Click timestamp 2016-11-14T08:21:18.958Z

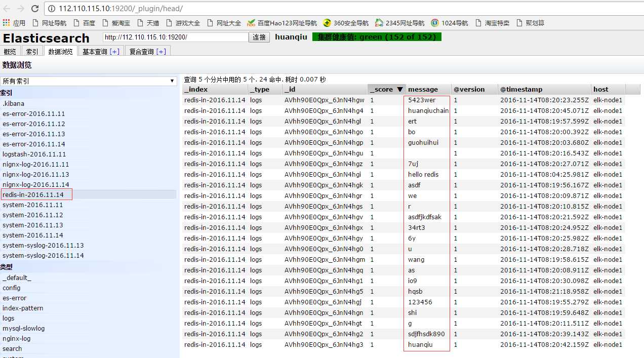544,291
